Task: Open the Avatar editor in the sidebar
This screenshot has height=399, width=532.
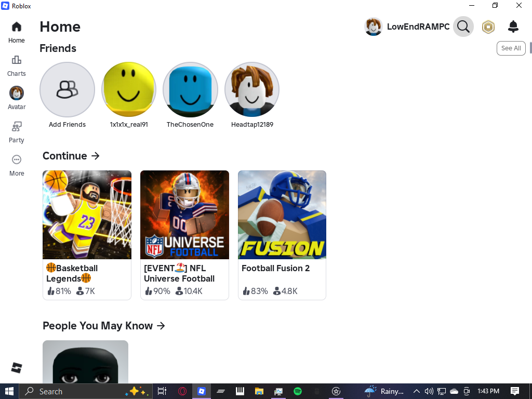Action: pos(16,98)
